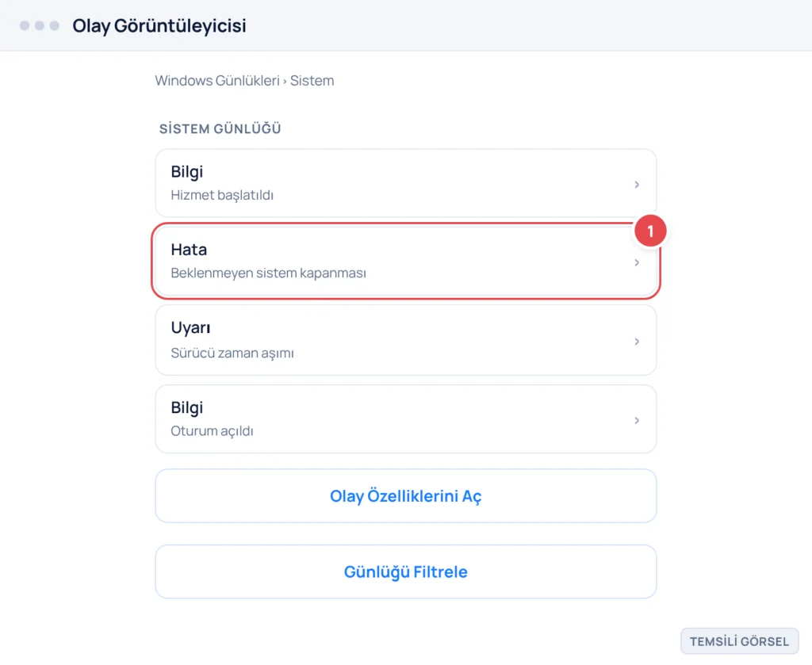Open the Hata unexpected shutdown event row
Viewport: 812px width, 665px height.
click(x=405, y=262)
